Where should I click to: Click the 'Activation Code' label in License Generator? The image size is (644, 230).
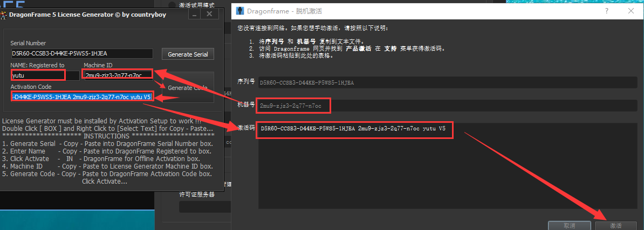[31, 87]
